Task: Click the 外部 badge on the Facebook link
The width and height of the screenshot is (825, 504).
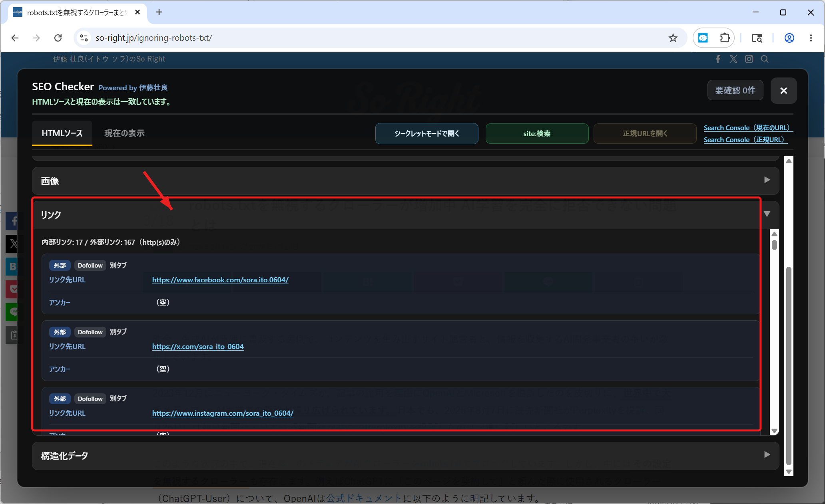Action: click(60, 266)
